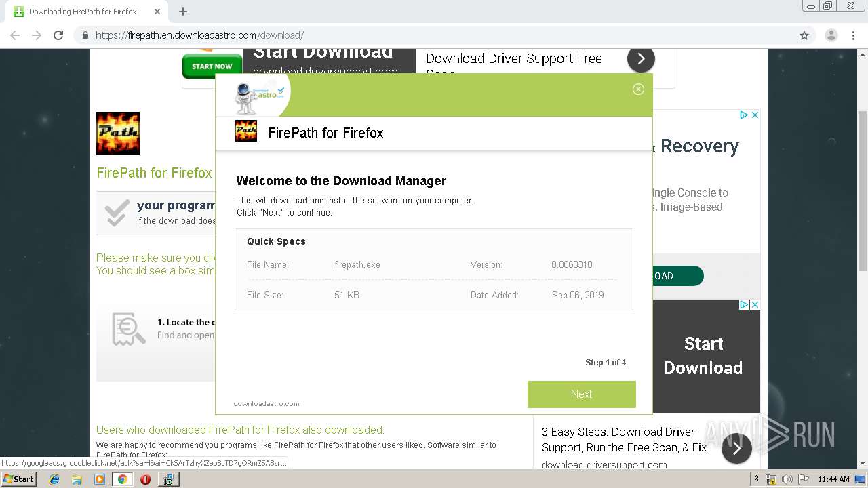Show hidden system tray icons
The width and height of the screenshot is (868, 488).
757,479
